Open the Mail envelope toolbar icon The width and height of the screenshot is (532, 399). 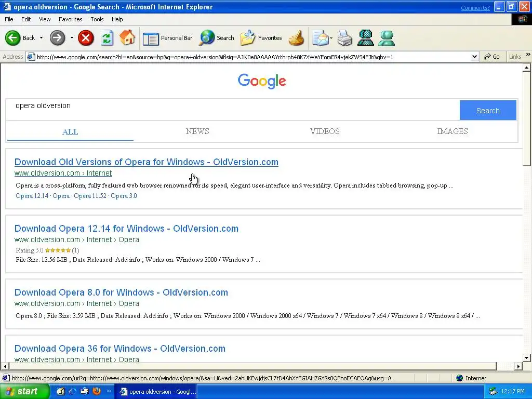pyautogui.click(x=320, y=38)
